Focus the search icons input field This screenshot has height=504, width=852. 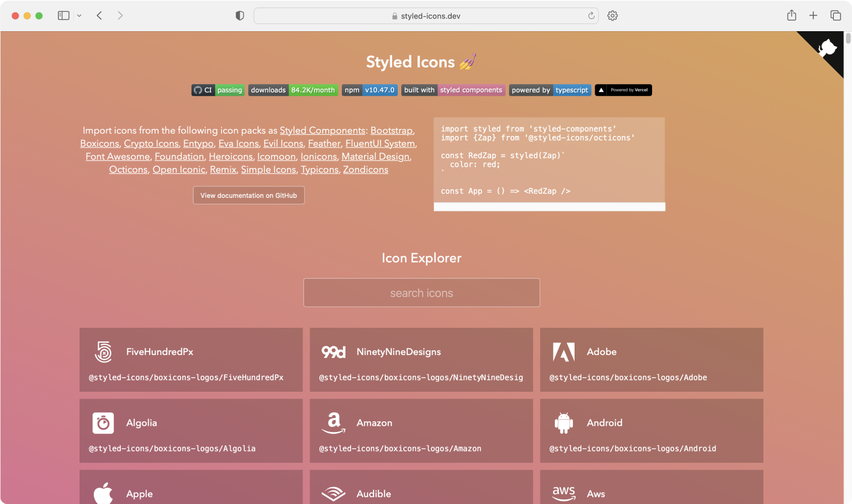[421, 293]
